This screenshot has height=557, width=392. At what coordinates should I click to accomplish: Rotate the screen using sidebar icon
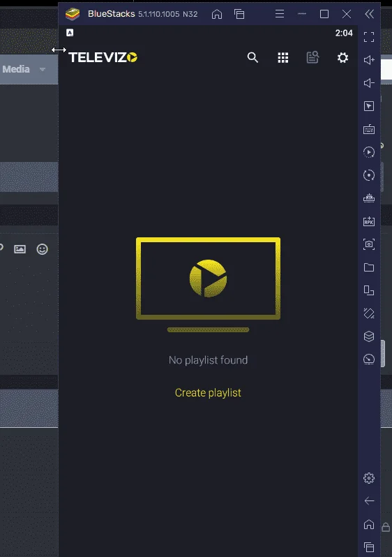(x=369, y=313)
